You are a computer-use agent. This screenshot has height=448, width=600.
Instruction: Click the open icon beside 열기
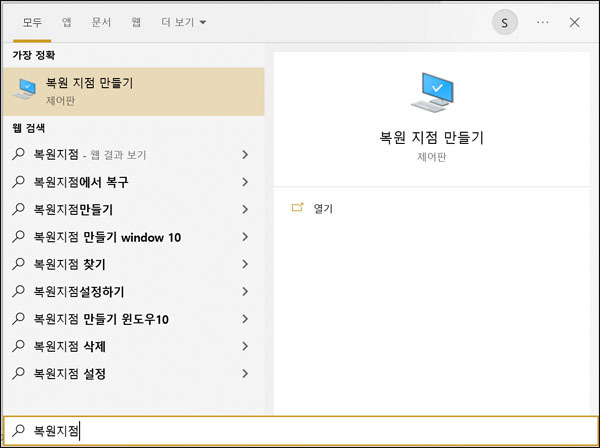297,207
